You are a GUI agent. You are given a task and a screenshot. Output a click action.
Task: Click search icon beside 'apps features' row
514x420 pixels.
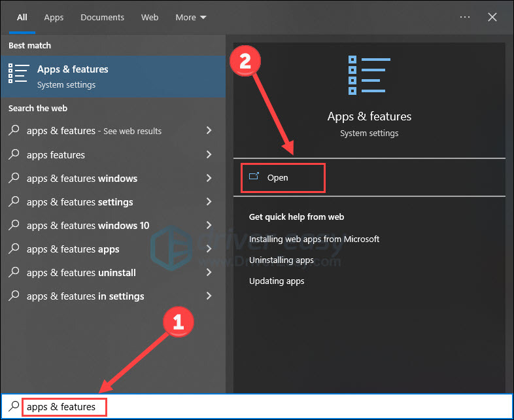click(14, 154)
